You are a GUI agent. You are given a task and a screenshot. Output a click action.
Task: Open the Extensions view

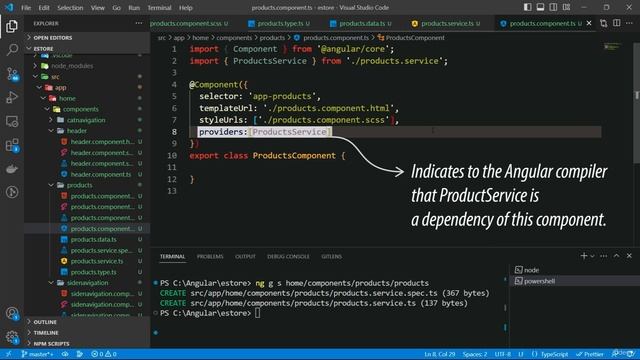click(12, 145)
